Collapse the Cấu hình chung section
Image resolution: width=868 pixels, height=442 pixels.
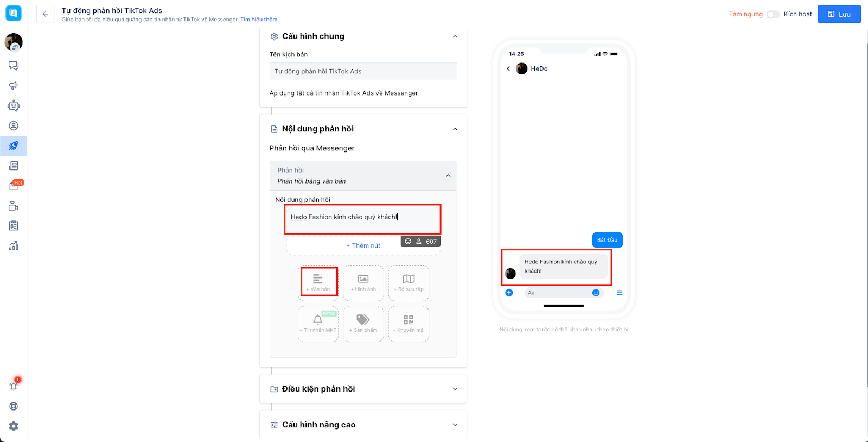(455, 36)
